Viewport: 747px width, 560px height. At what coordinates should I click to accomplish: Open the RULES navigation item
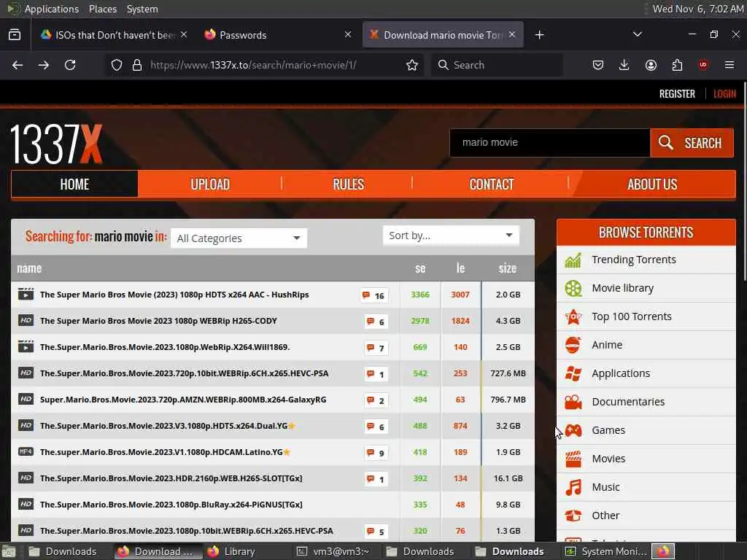point(348,184)
